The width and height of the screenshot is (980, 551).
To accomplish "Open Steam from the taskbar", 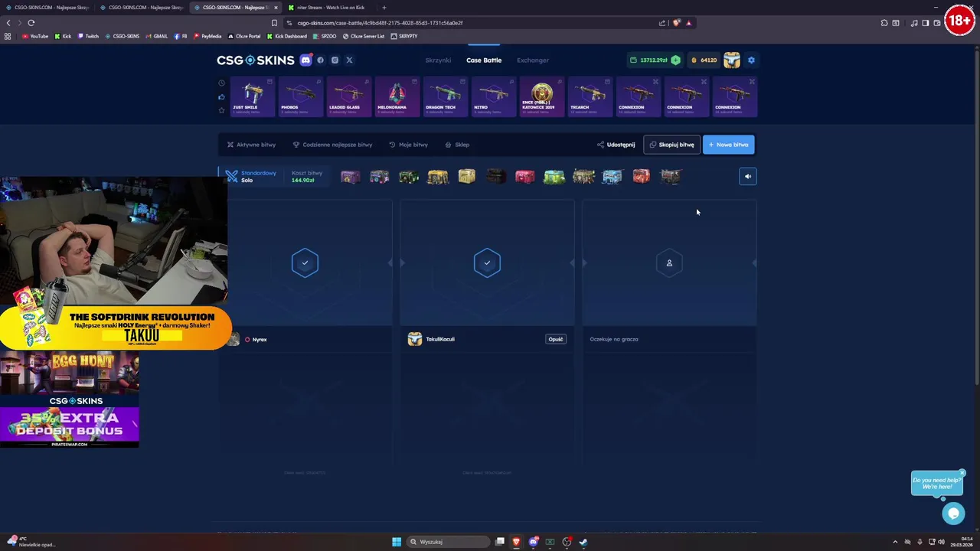I will (583, 542).
